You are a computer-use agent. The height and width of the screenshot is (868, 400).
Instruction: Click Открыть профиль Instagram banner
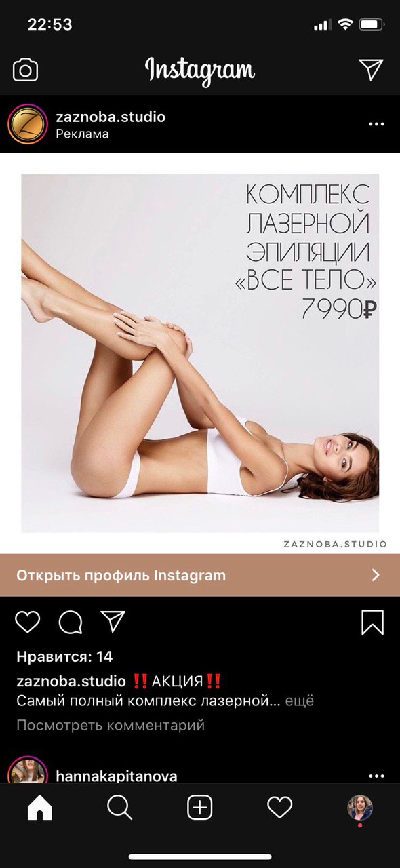coord(200,576)
